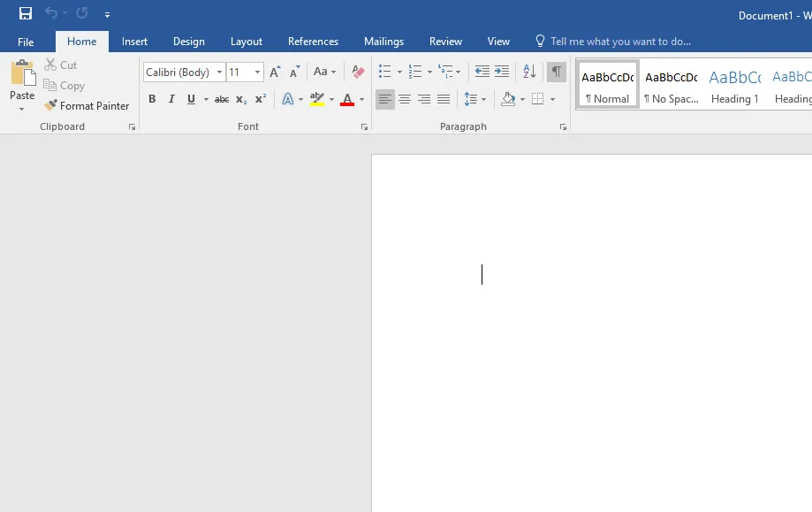Toggle Bold formatting

tap(152, 99)
